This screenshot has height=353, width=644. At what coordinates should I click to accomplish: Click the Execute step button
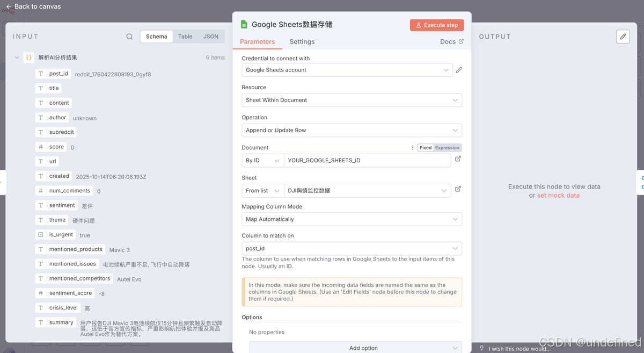pos(436,25)
